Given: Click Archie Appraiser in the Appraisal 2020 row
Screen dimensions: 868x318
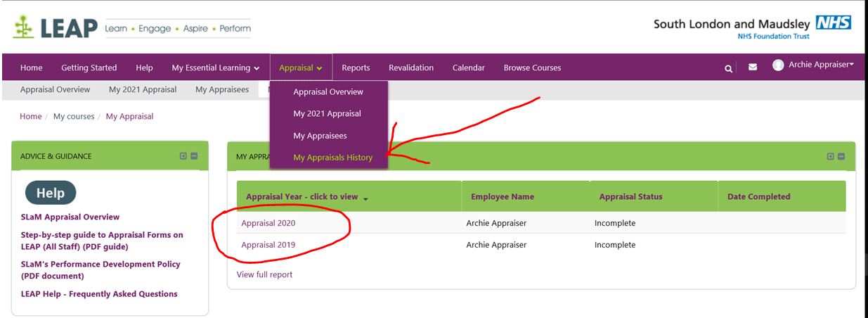Looking at the screenshot, I should pyautogui.click(x=496, y=223).
